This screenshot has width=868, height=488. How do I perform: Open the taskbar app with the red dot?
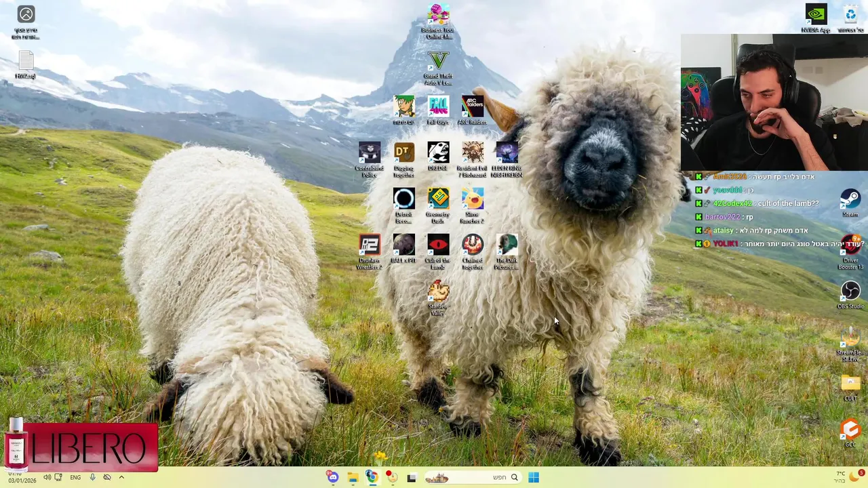pyautogui.click(x=391, y=478)
